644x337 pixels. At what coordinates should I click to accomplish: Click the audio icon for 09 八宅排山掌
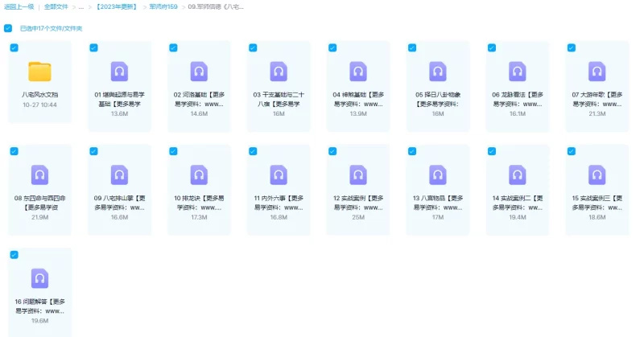click(119, 175)
